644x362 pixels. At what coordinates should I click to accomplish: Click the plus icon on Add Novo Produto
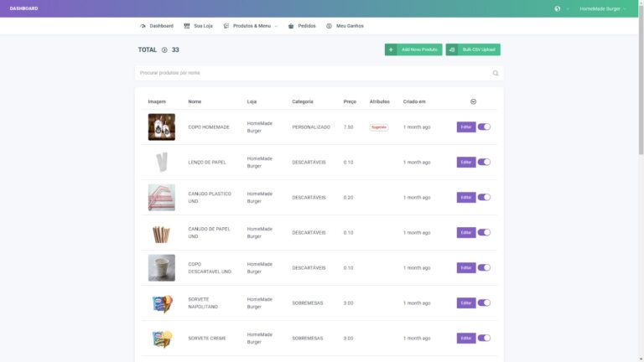[391, 50]
